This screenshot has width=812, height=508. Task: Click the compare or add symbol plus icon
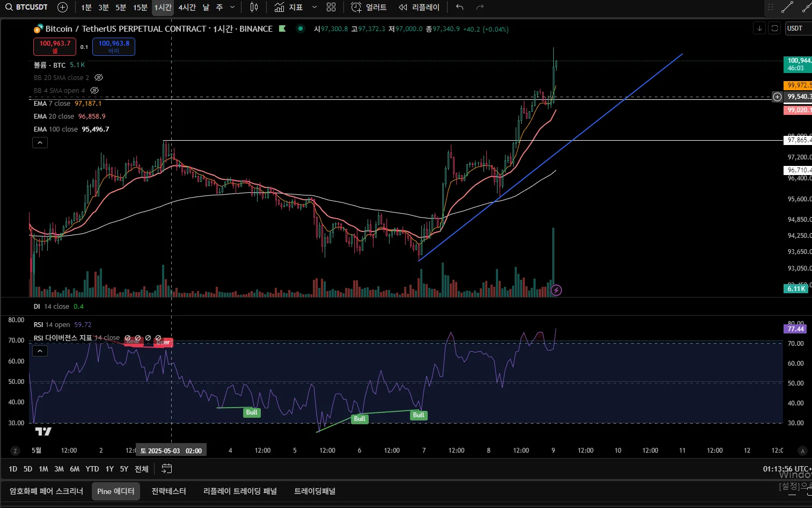pyautogui.click(x=62, y=7)
